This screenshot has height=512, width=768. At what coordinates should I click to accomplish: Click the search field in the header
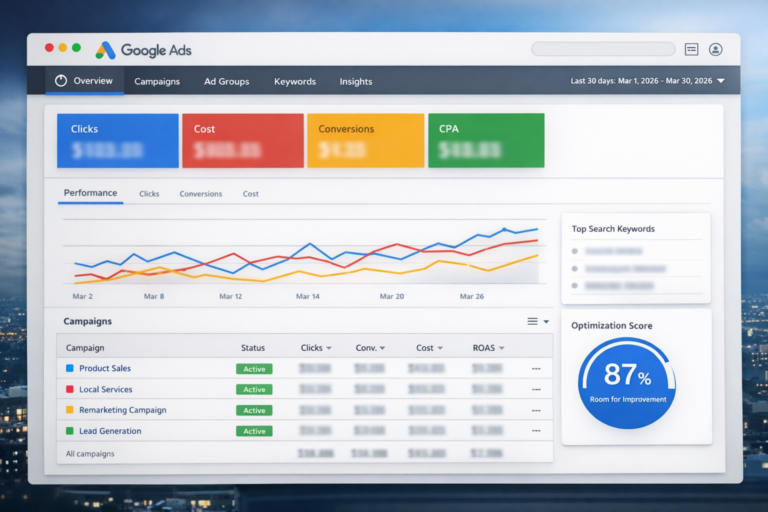(x=603, y=49)
